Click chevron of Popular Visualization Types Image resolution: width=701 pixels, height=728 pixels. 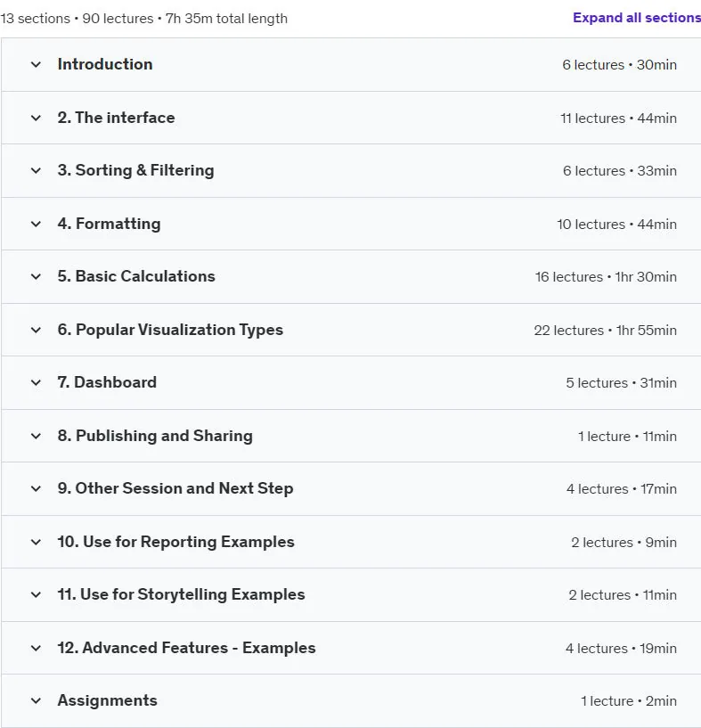[x=36, y=330]
